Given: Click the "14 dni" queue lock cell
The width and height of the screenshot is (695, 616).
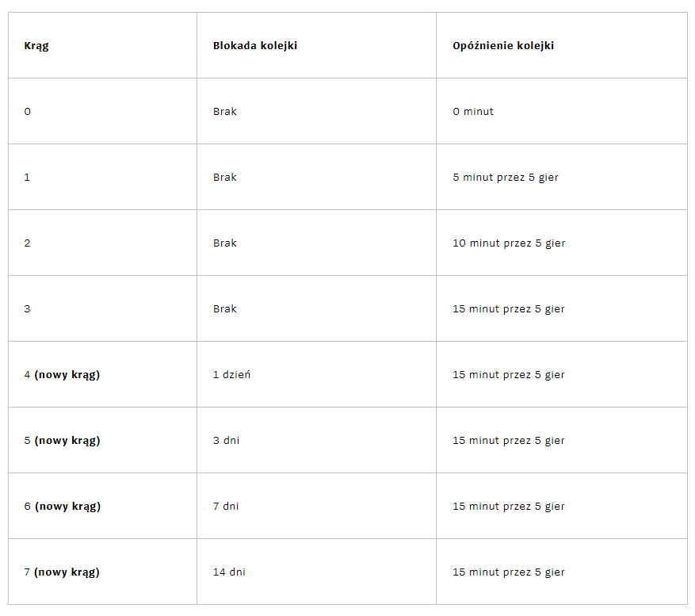Looking at the screenshot, I should 229,572.
